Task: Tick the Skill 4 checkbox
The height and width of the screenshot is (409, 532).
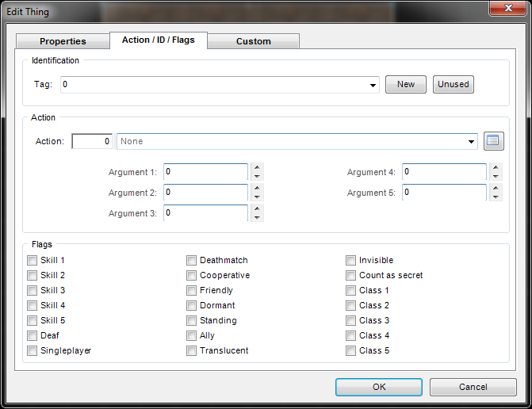Action: point(33,306)
